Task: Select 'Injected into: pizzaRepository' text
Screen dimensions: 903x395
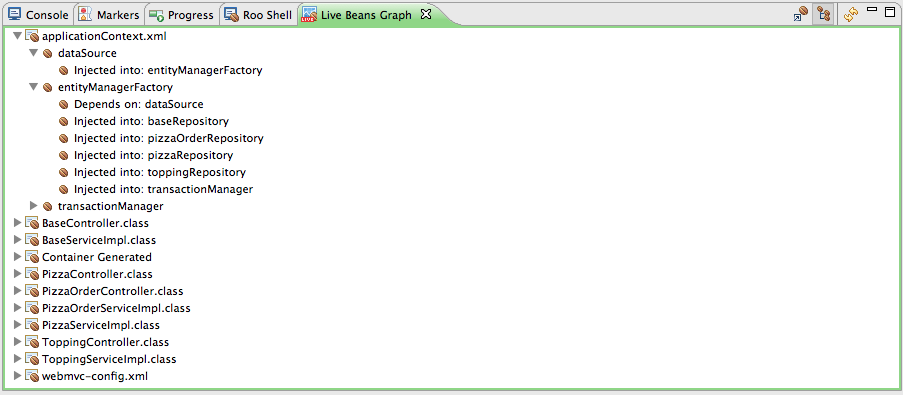Action: coord(153,155)
